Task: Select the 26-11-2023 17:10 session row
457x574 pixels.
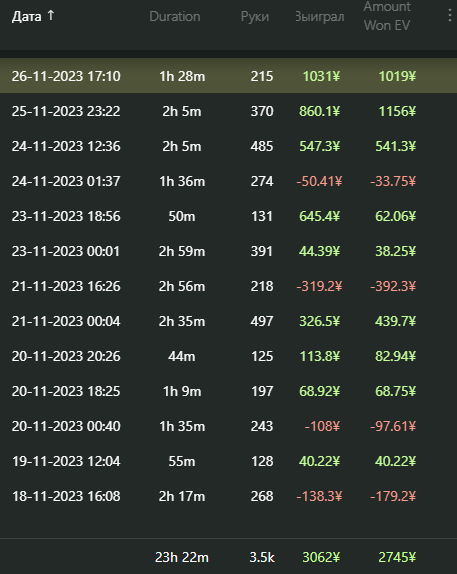Action: pyautogui.click(x=228, y=76)
